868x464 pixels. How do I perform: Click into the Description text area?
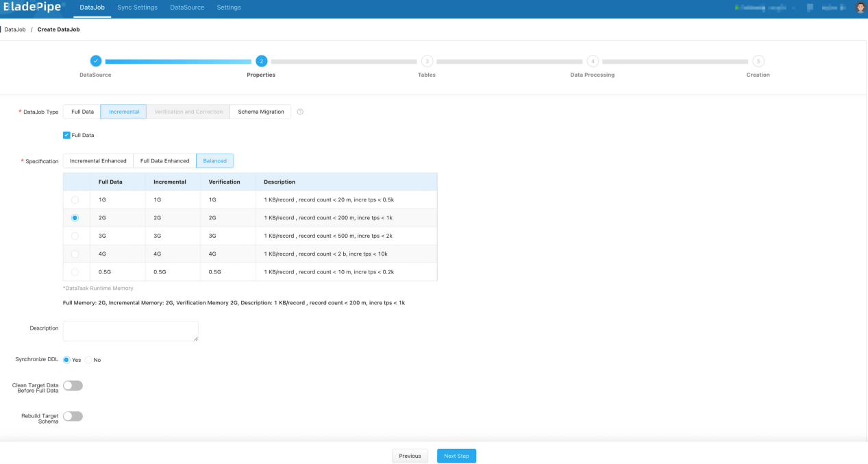(130, 331)
